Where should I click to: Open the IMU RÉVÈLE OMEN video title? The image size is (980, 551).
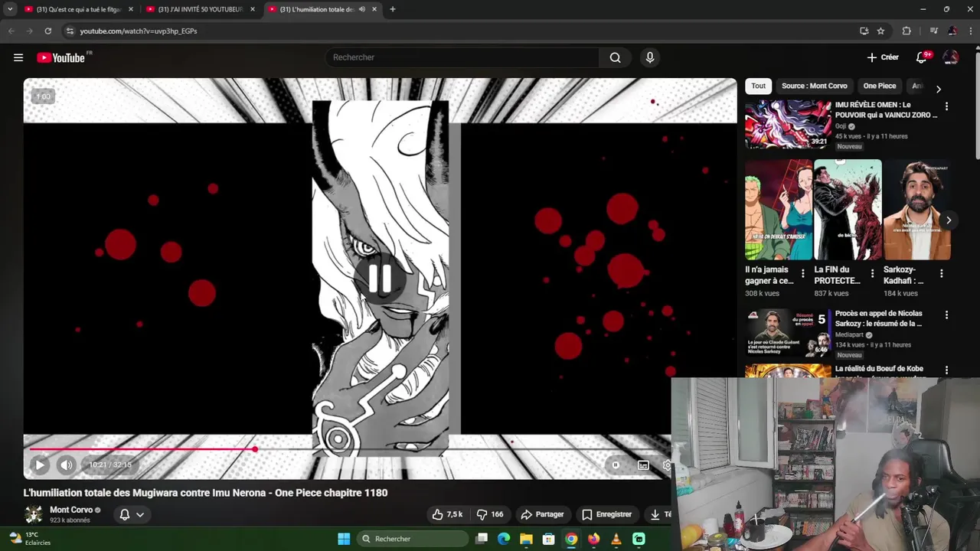pos(886,109)
